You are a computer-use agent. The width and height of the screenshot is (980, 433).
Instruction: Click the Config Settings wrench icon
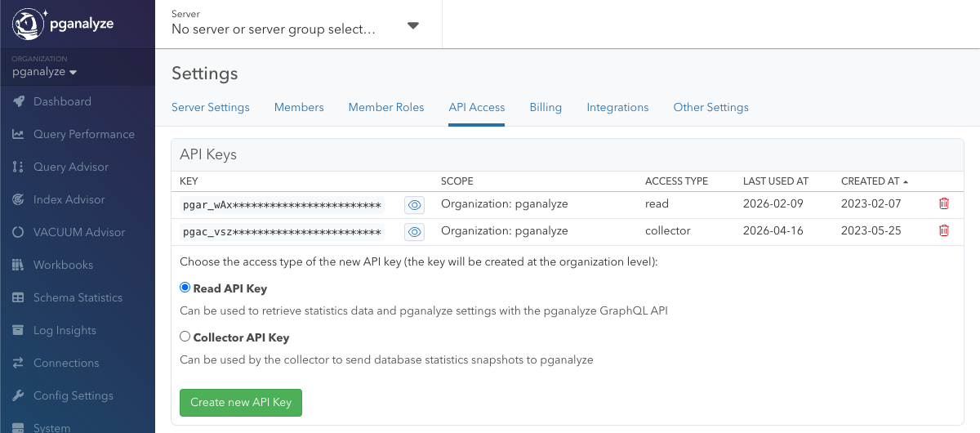[x=18, y=395]
